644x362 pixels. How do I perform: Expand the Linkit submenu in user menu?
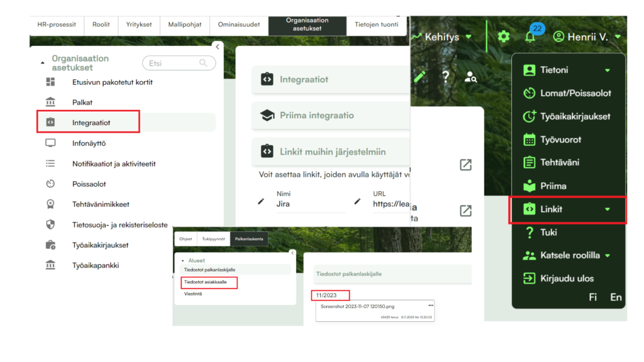click(x=608, y=209)
